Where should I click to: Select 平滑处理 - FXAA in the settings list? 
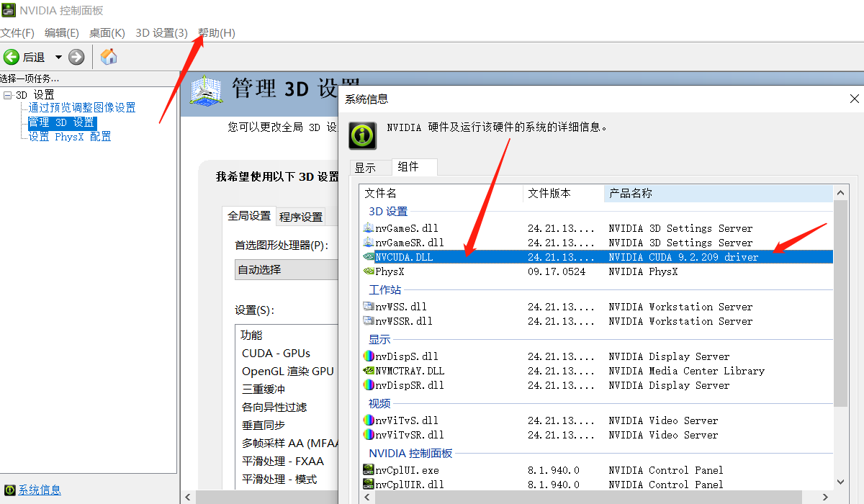(283, 461)
